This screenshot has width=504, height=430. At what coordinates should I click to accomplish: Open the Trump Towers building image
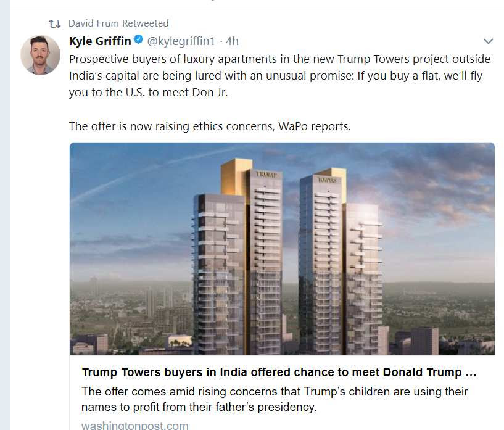coord(281,249)
